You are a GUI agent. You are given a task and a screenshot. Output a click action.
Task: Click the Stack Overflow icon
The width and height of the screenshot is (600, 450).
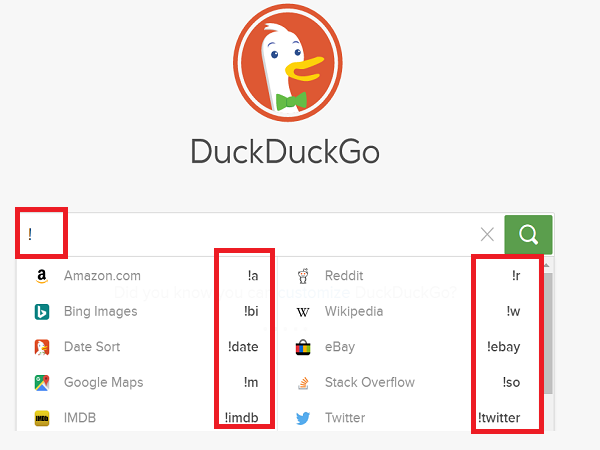[x=303, y=383]
